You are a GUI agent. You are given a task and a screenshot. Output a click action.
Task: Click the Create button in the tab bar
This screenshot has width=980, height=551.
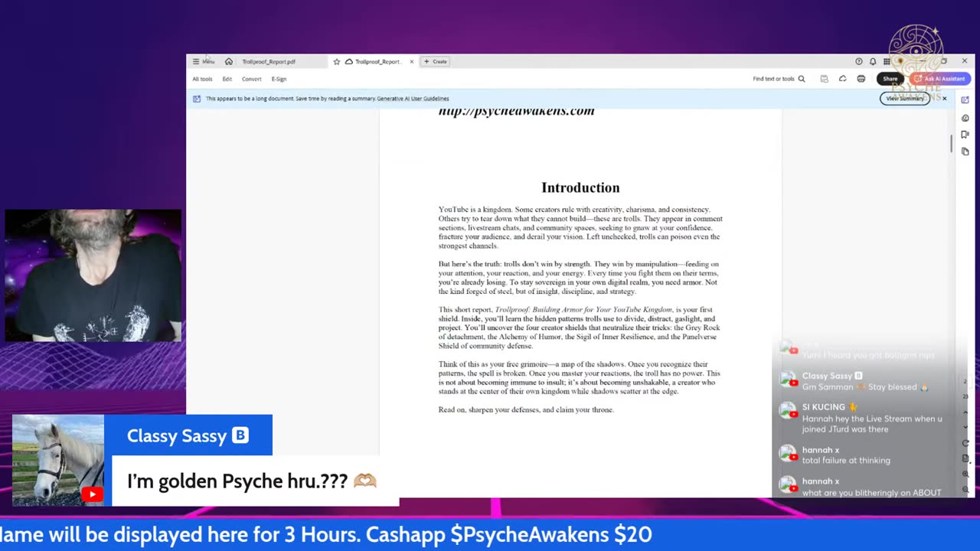click(x=436, y=61)
